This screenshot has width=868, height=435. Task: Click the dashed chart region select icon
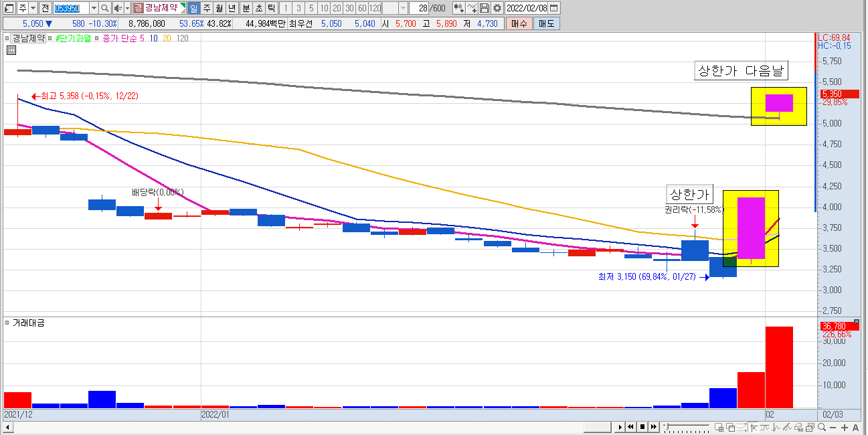[742, 428]
